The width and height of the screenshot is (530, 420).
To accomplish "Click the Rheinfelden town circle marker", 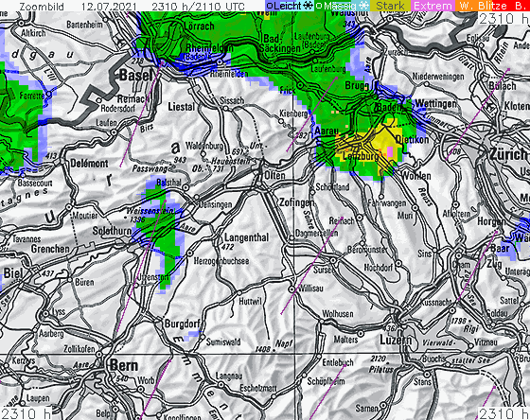I will click(220, 62).
